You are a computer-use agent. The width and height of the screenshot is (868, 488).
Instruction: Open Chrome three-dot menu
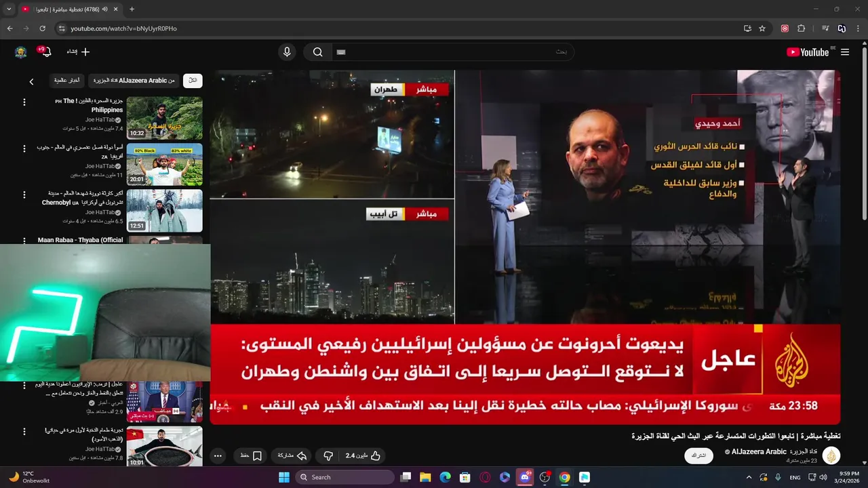(858, 28)
